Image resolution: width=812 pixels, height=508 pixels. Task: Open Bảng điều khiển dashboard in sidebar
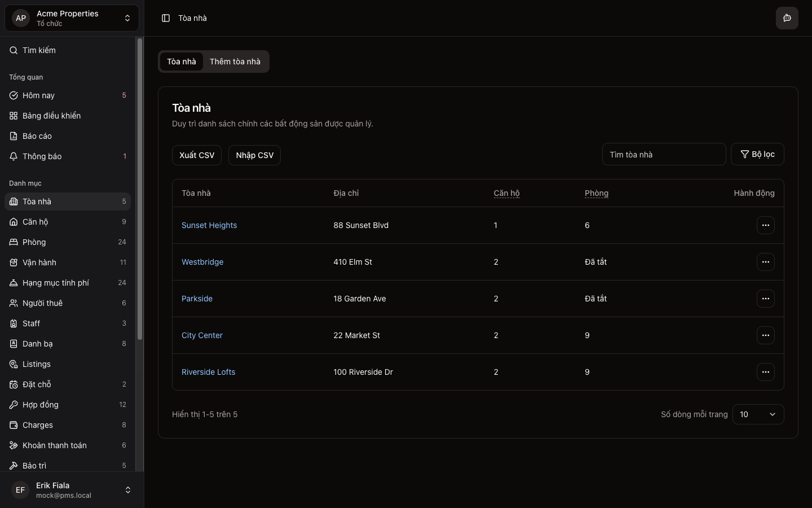51,116
